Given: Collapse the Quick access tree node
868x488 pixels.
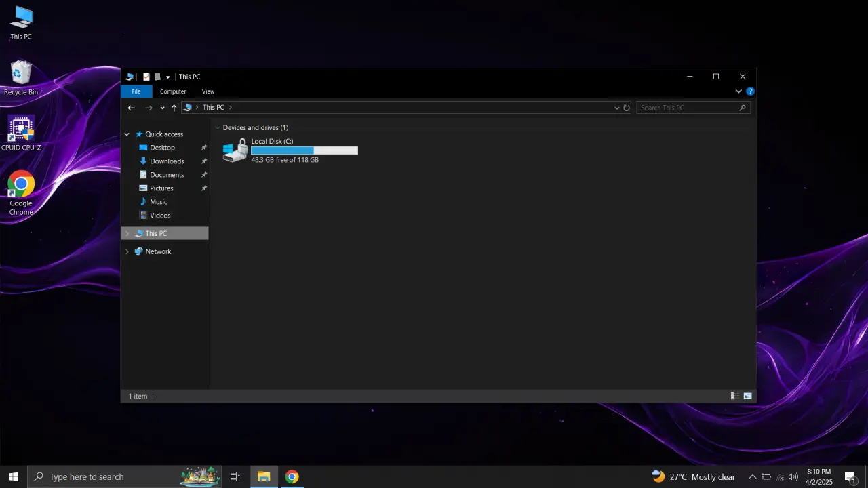Looking at the screenshot, I should 127,134.
